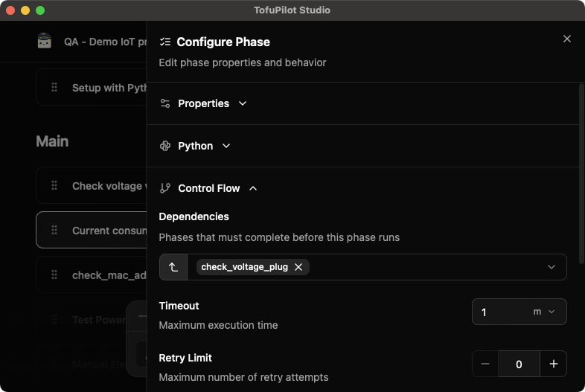Click the Configure Phase checklist icon
The image size is (585, 392).
[x=165, y=42]
